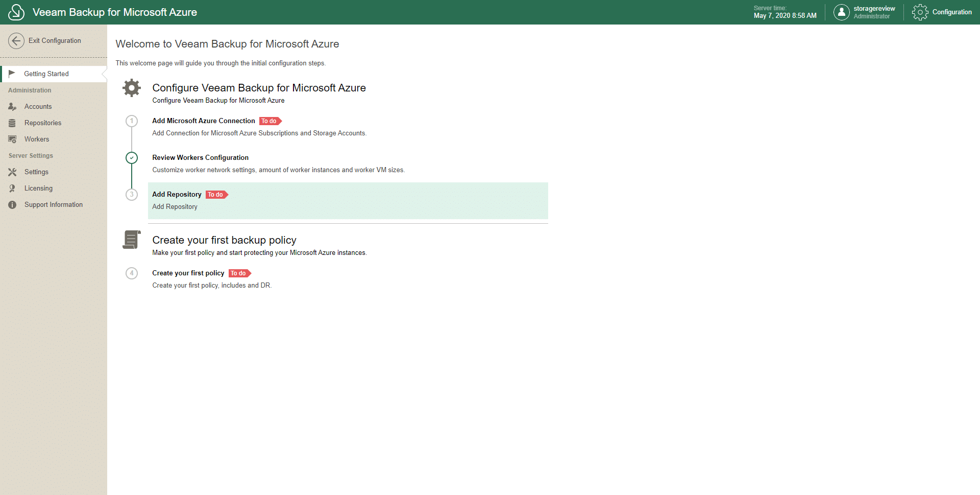
Task: Open the Licensing page
Action: point(38,188)
